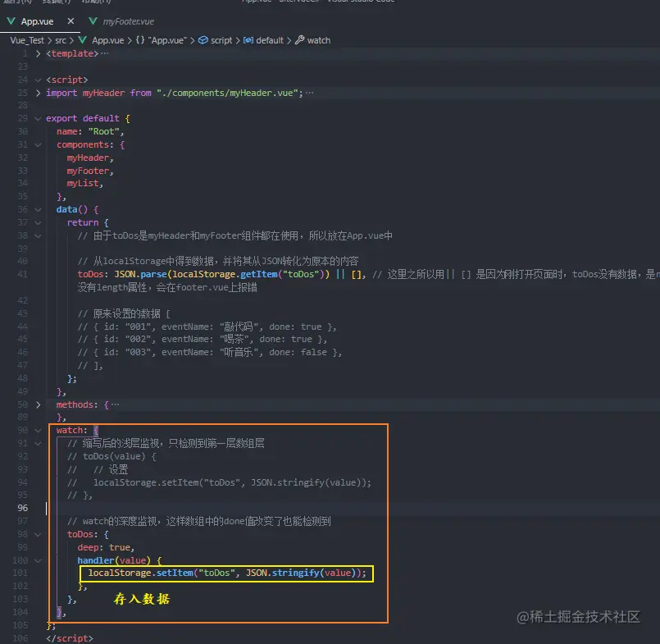Select Vue_Test in the breadcrumb
This screenshot has height=644, width=660.
coord(27,40)
